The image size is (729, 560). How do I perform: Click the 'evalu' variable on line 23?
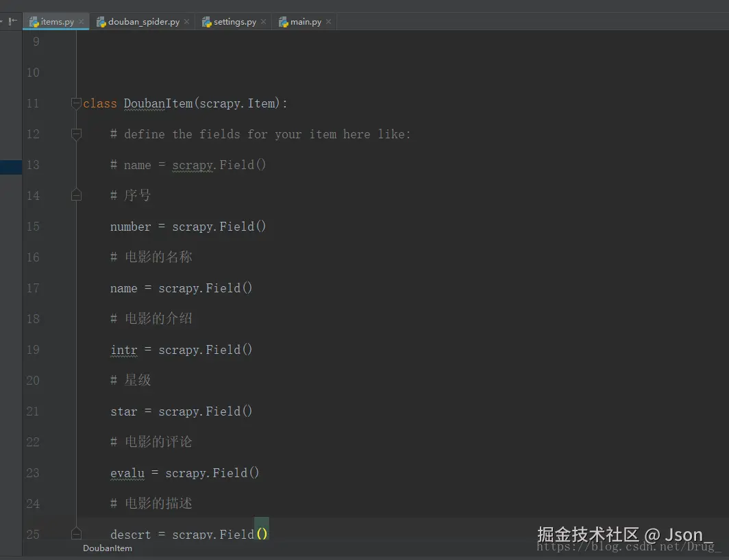127,473
